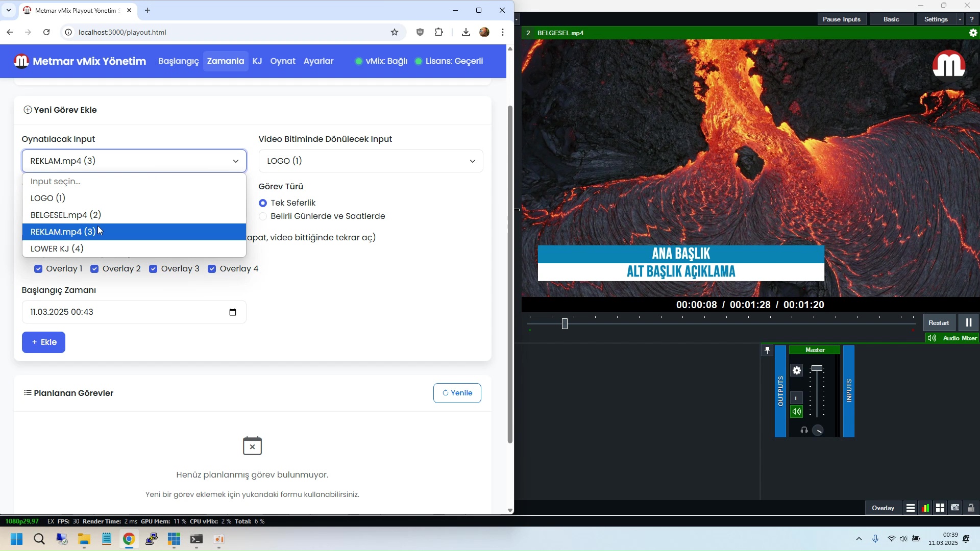Viewport: 980px width, 551px height.
Task: Click the Ekle button to add task
Action: (43, 342)
